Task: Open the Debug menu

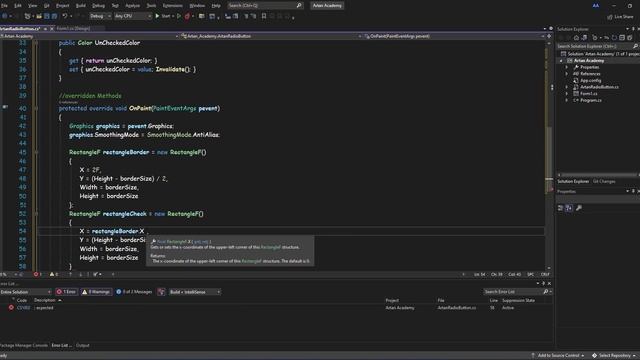Action: point(98,6)
